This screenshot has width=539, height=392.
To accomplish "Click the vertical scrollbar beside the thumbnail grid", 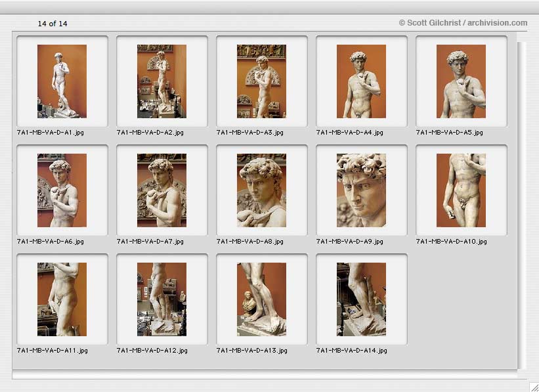I will coord(521,206).
